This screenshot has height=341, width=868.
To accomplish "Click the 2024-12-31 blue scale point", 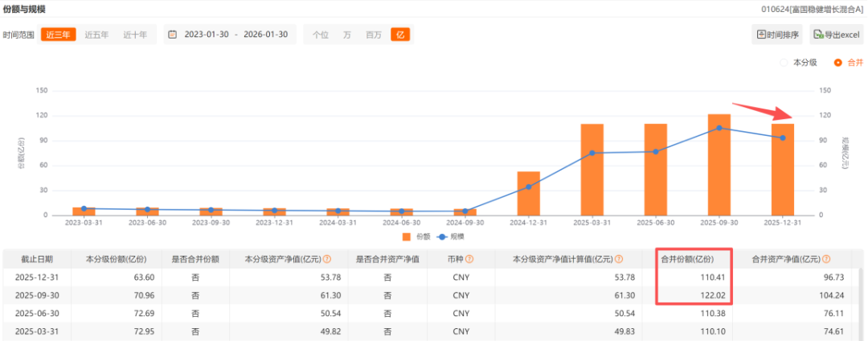I will click(529, 187).
